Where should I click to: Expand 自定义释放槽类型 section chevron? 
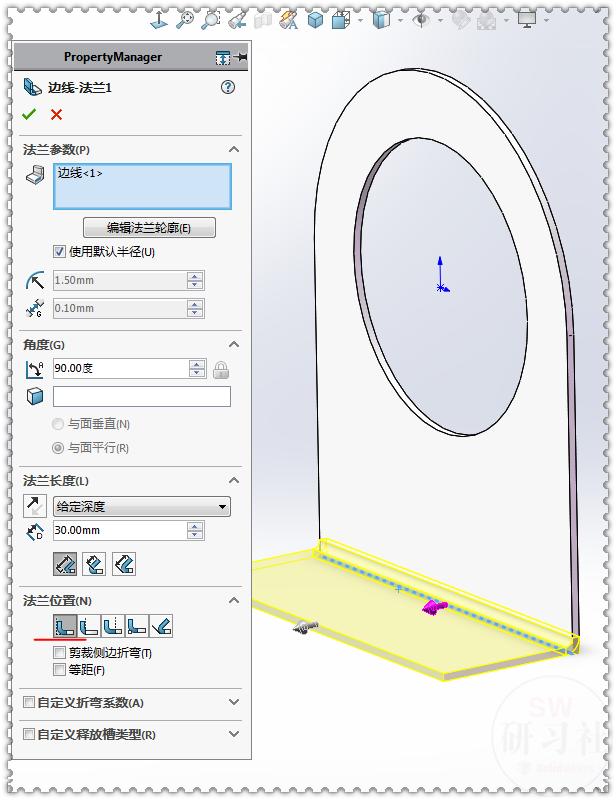click(234, 734)
